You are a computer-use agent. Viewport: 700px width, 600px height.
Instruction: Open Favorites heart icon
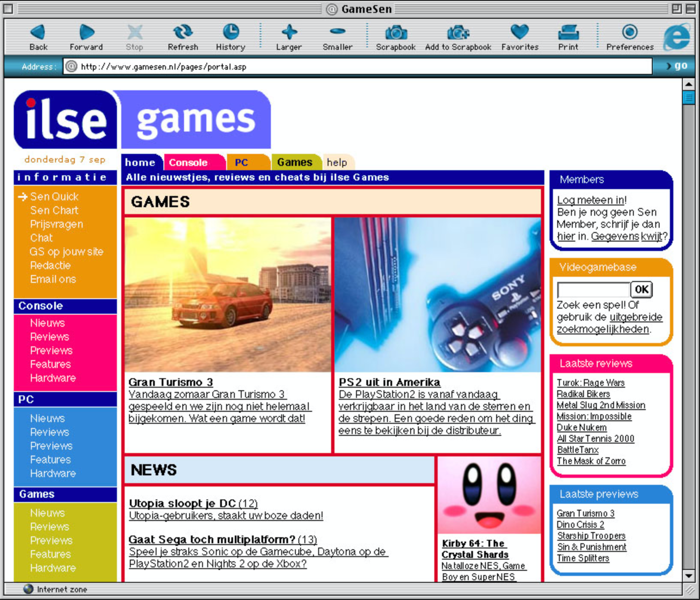point(519,32)
